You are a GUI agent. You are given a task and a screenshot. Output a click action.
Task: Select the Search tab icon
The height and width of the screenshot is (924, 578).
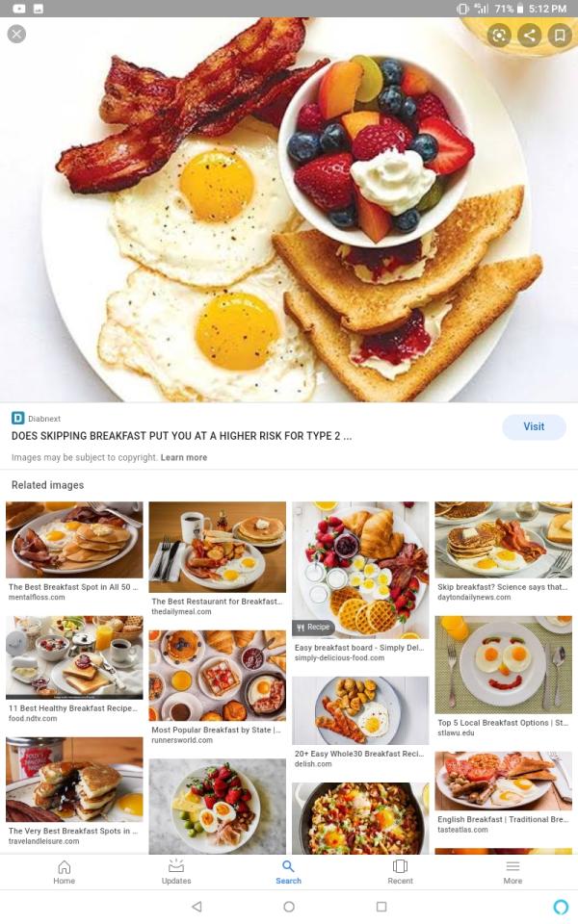[288, 872]
